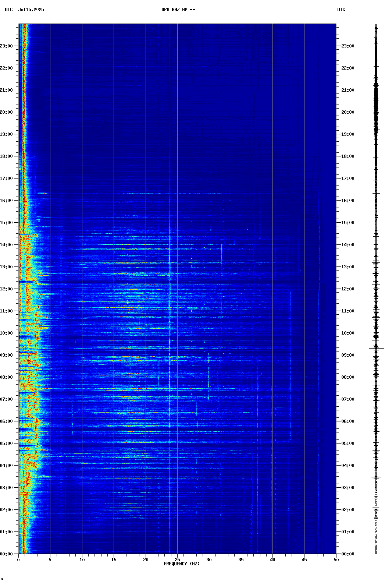Click the '5' frequency tick label
Viewport: 392px width, 583px height.
[50, 560]
